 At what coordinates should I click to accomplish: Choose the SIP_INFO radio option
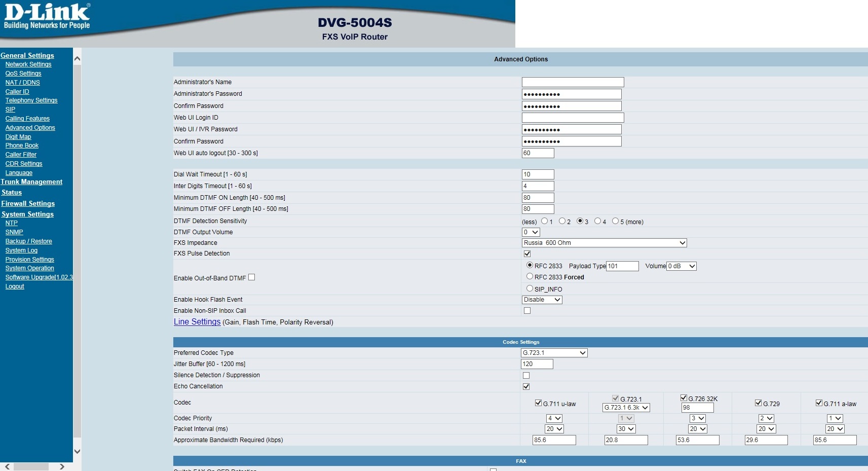[x=530, y=288]
